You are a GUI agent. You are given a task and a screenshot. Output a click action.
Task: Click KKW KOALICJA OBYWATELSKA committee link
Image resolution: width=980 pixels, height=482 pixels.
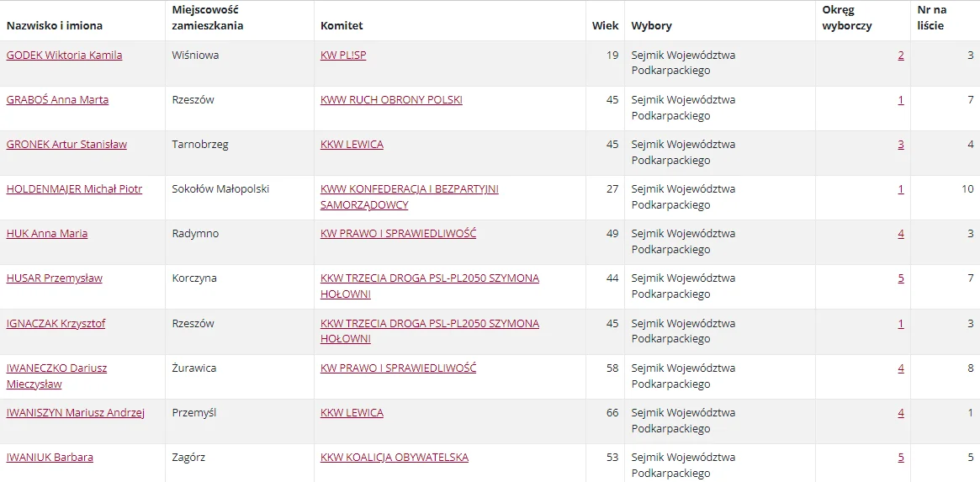[395, 457]
